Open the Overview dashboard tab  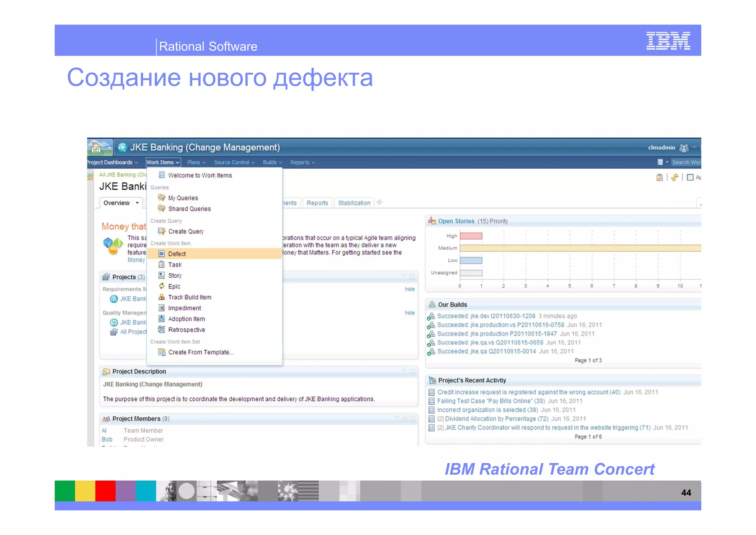pyautogui.click(x=116, y=203)
